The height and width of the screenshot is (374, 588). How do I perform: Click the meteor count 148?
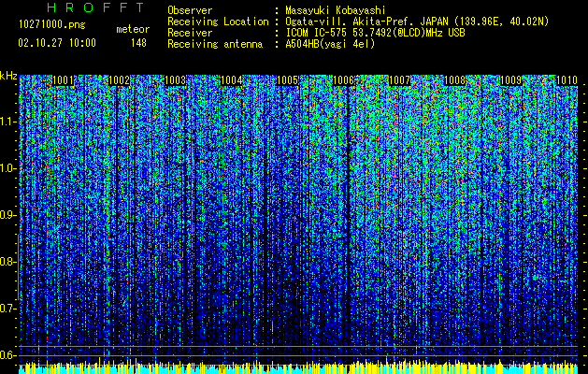click(x=138, y=43)
